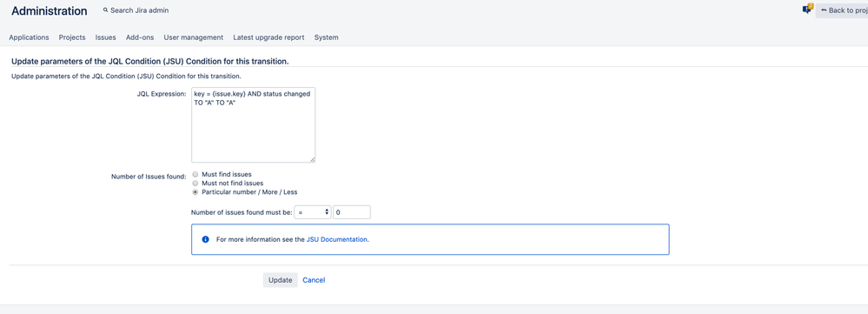Click the search magnifier icon
The image size is (868, 314).
click(105, 10)
